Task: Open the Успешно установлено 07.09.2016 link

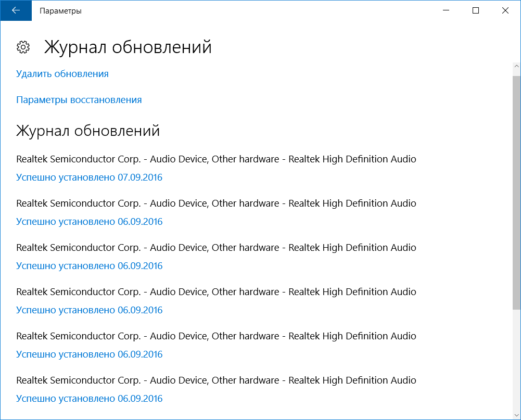Action: (90, 177)
